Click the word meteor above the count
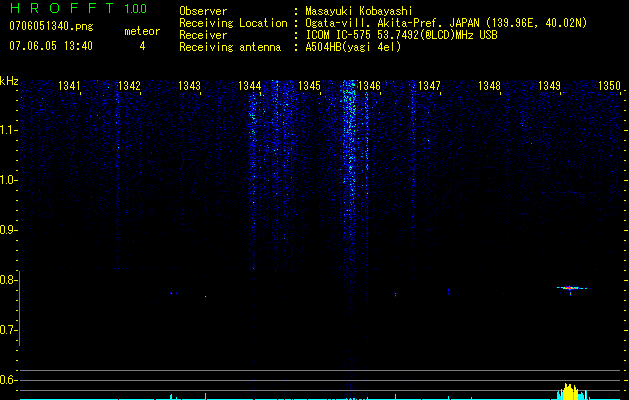The width and height of the screenshot is (629, 400). click(x=142, y=31)
